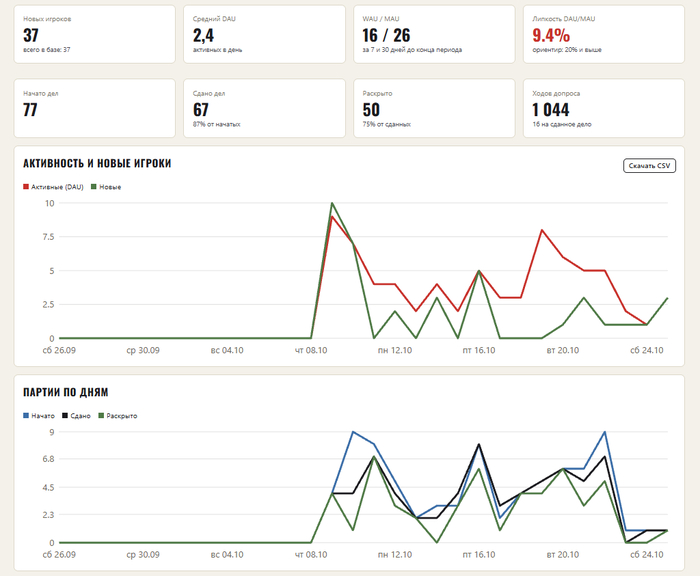Click the text 'всего в базе: 37'

coord(46,50)
